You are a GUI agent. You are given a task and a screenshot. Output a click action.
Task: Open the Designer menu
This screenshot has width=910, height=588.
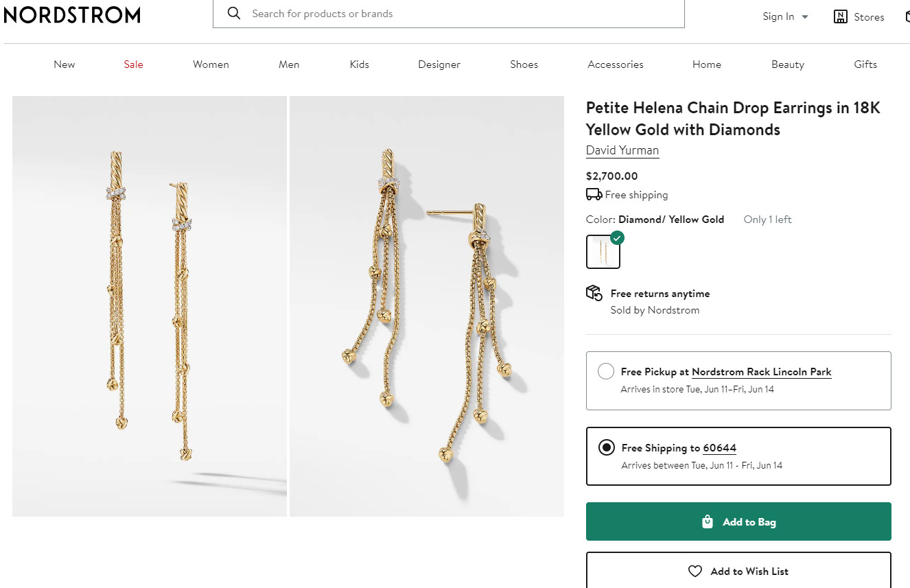tap(439, 64)
